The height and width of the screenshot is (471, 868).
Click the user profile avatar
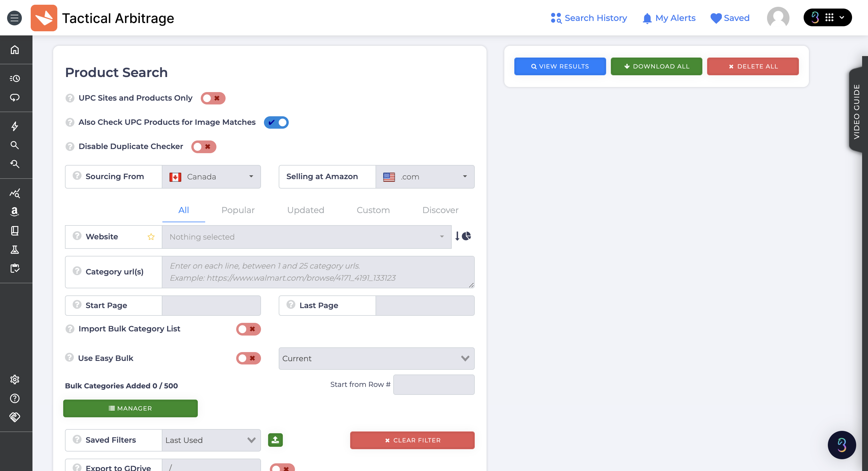778,17
